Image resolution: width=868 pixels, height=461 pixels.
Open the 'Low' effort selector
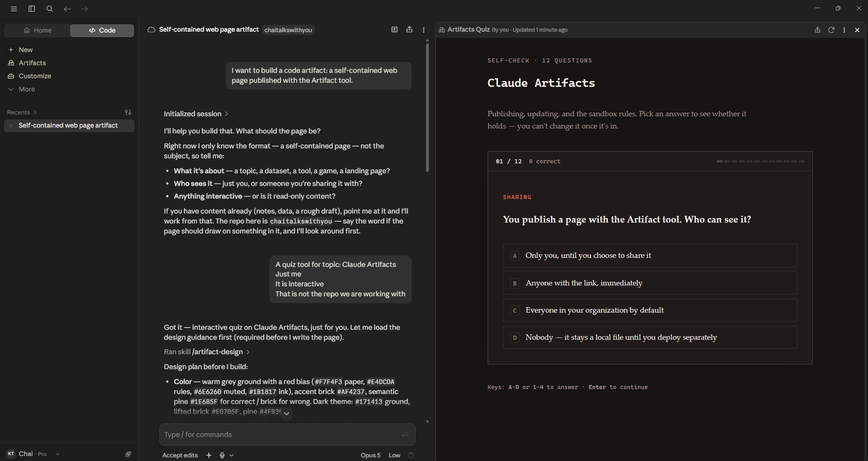(x=394, y=455)
